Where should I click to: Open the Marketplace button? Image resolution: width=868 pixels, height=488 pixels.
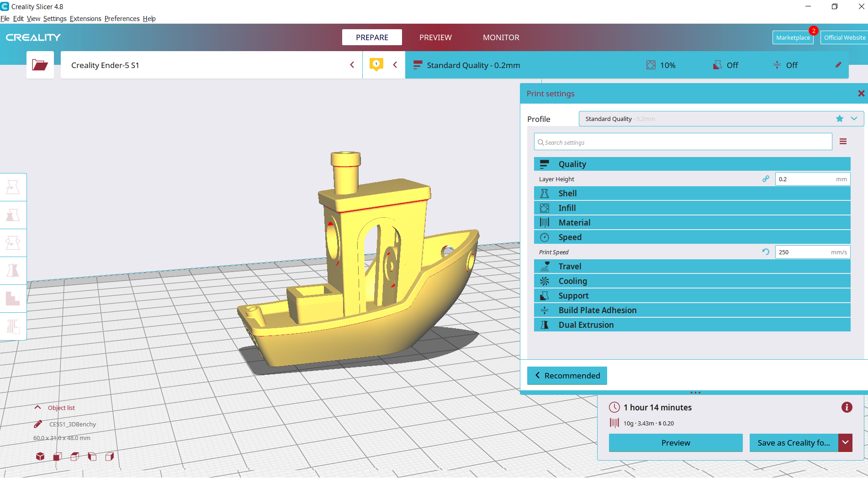click(793, 37)
